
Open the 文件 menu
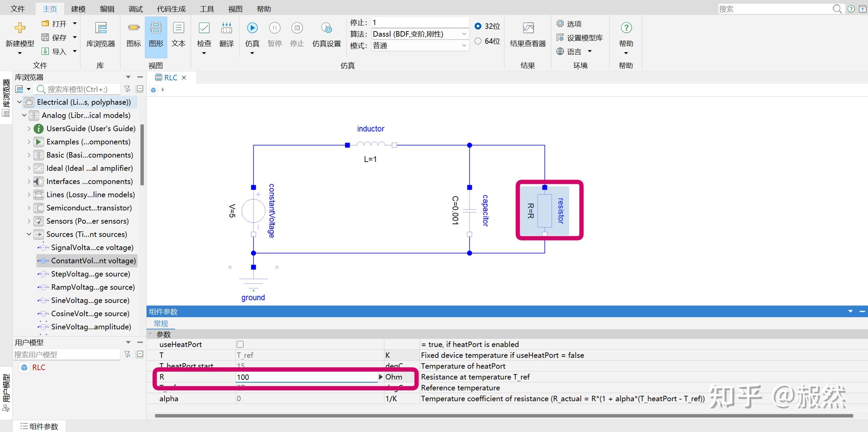click(18, 9)
